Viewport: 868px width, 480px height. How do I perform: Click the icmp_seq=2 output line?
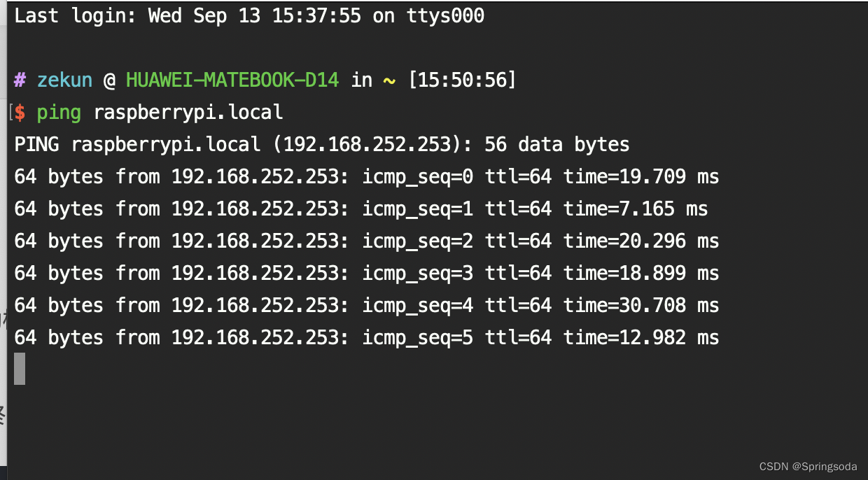[366, 241]
